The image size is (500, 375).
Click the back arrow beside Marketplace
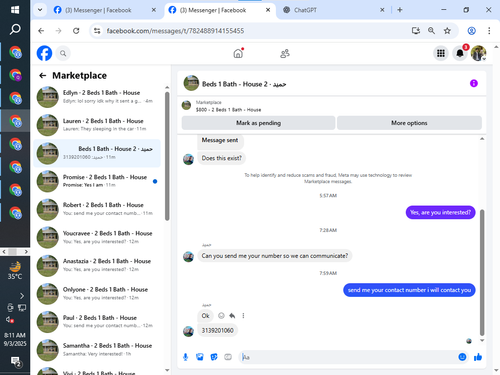pos(42,76)
